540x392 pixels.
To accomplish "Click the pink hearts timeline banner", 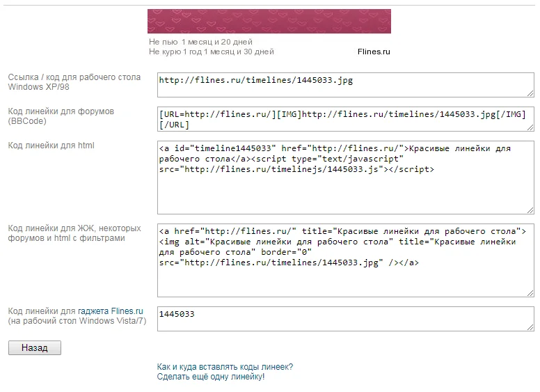I will (x=269, y=21).
